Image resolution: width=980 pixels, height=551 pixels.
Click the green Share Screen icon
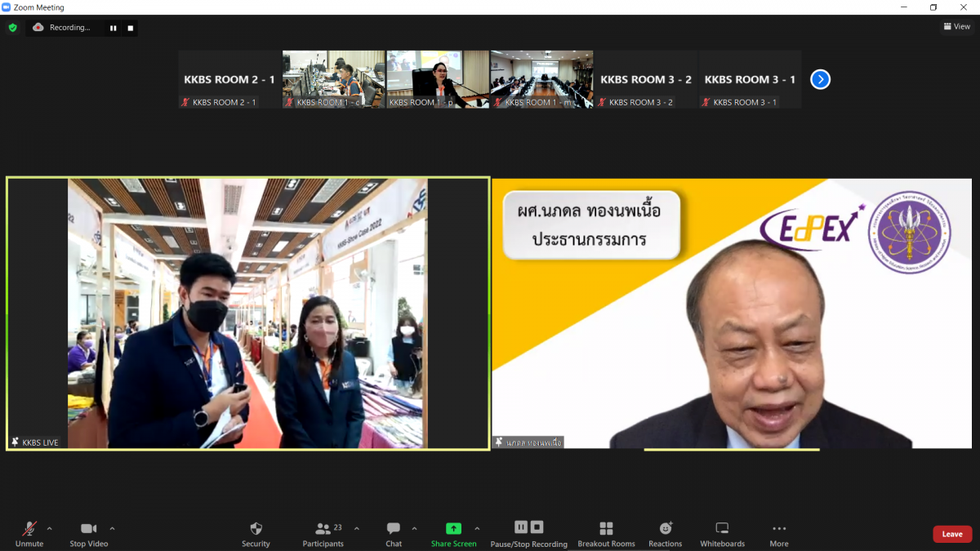[453, 529]
